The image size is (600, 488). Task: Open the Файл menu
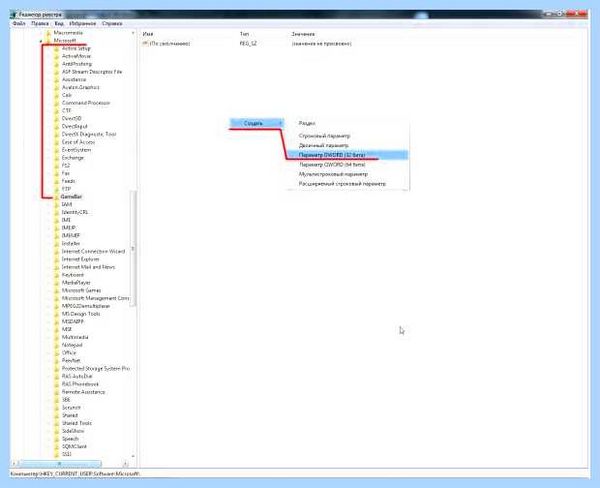19,24
